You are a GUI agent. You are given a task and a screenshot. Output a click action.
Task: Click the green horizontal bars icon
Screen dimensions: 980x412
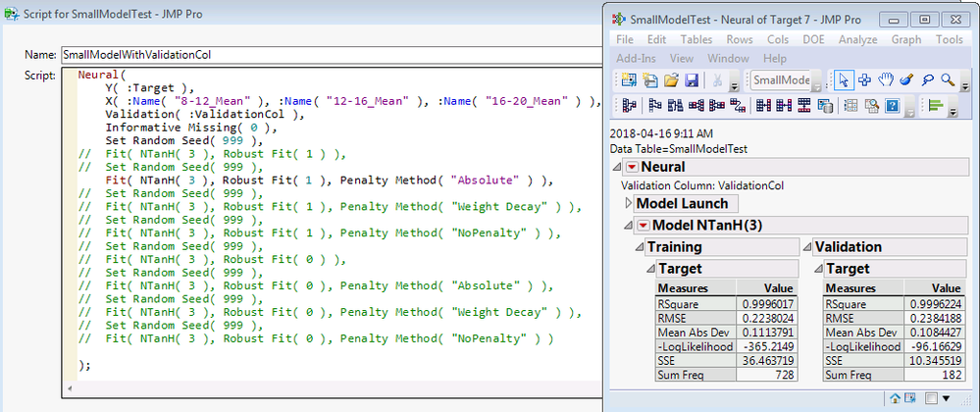pos(936,105)
